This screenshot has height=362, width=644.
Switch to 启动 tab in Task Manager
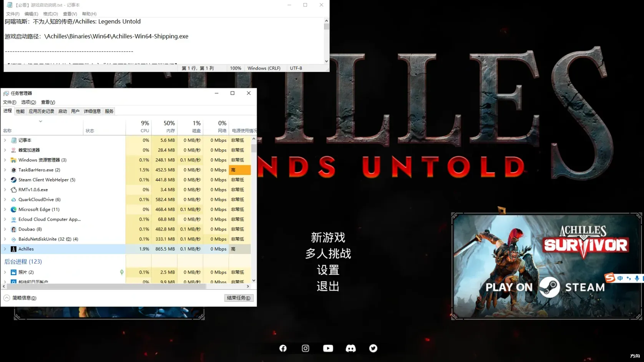click(x=63, y=111)
